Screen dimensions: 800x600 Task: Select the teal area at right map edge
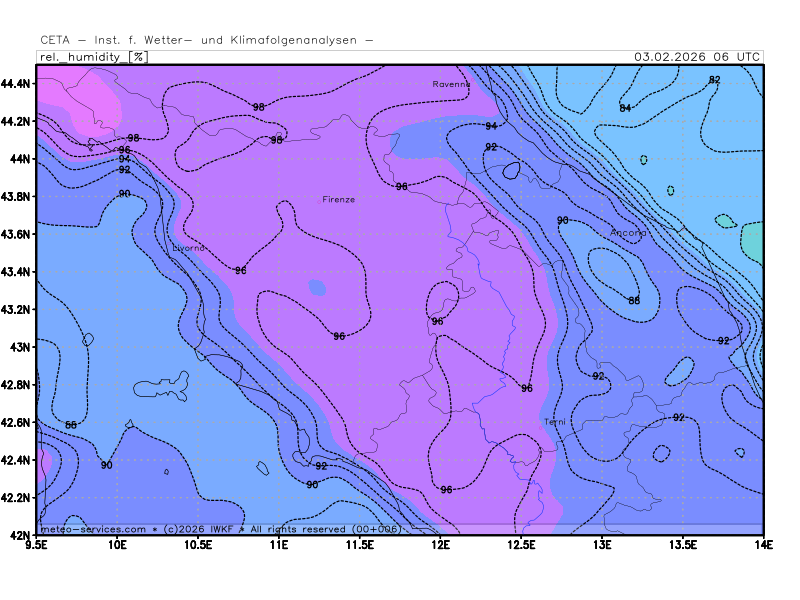click(x=752, y=242)
